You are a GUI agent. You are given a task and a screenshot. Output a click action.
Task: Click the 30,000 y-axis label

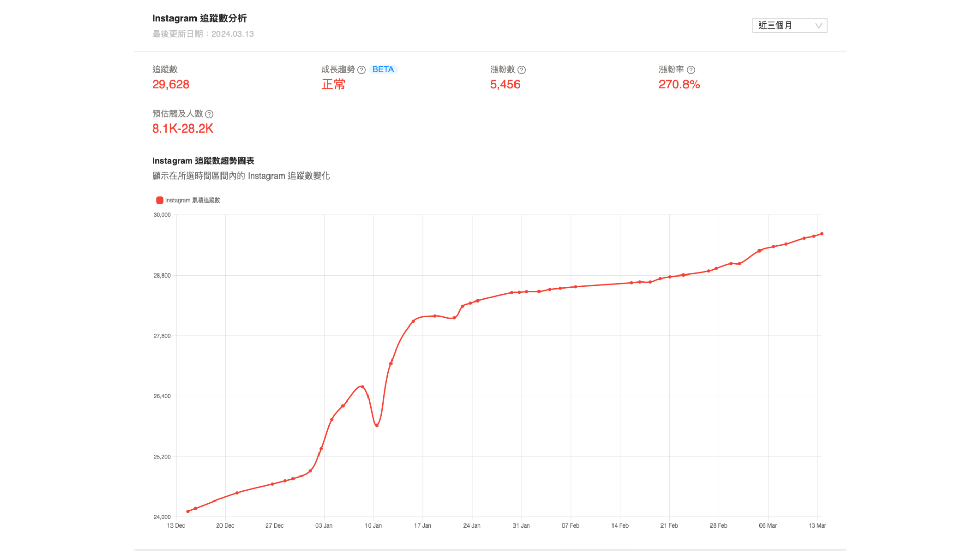point(162,215)
